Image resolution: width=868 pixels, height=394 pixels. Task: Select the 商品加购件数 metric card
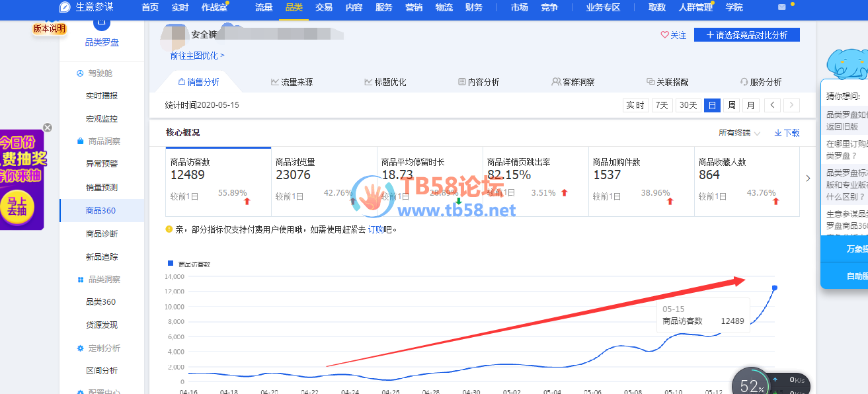tap(641, 182)
